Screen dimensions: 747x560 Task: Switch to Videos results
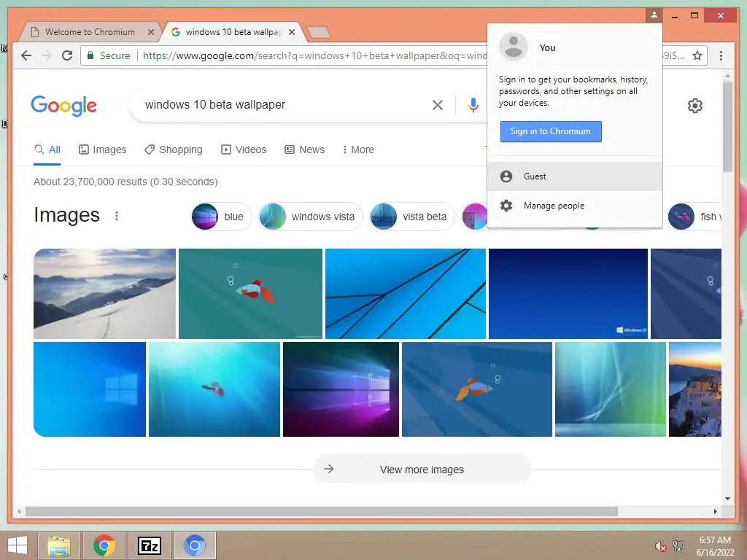(x=244, y=149)
